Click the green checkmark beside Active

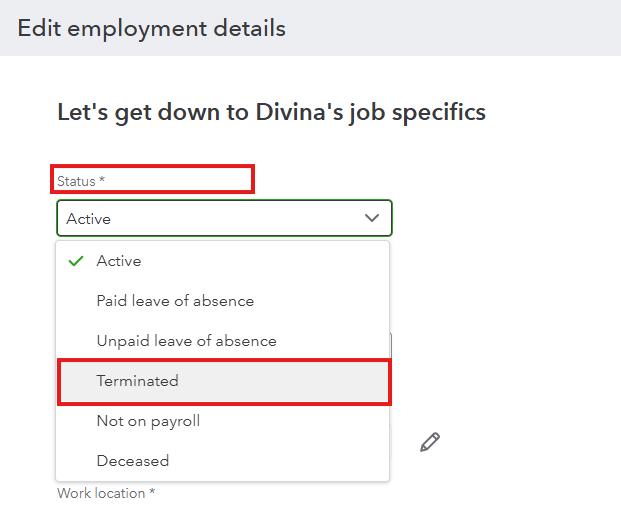point(75,261)
